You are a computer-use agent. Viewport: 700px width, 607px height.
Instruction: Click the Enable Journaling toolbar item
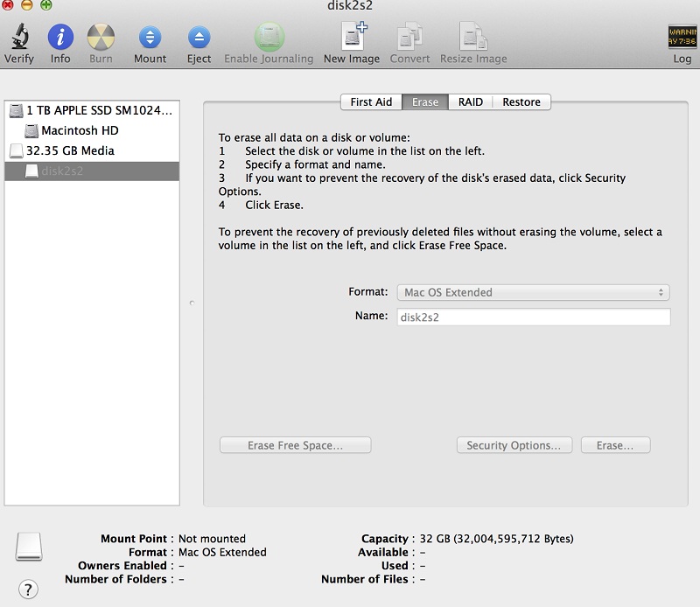[x=269, y=39]
